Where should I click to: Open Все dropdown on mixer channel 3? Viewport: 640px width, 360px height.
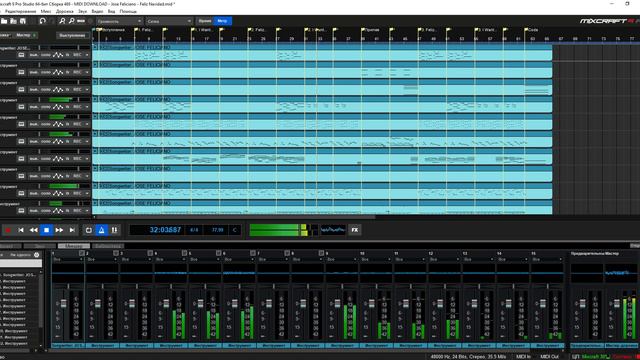(136, 259)
